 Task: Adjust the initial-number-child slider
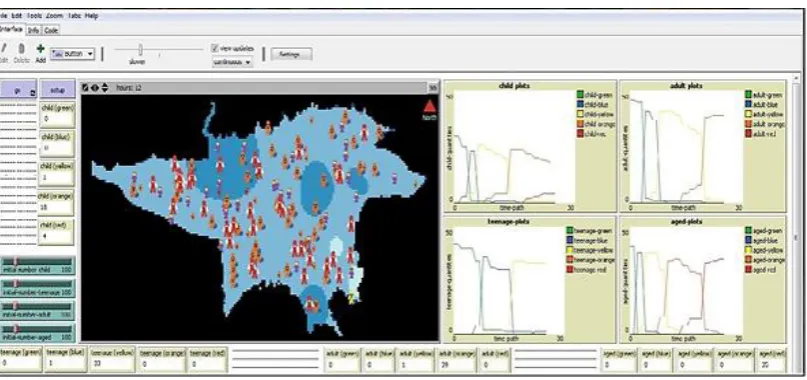tap(37, 266)
